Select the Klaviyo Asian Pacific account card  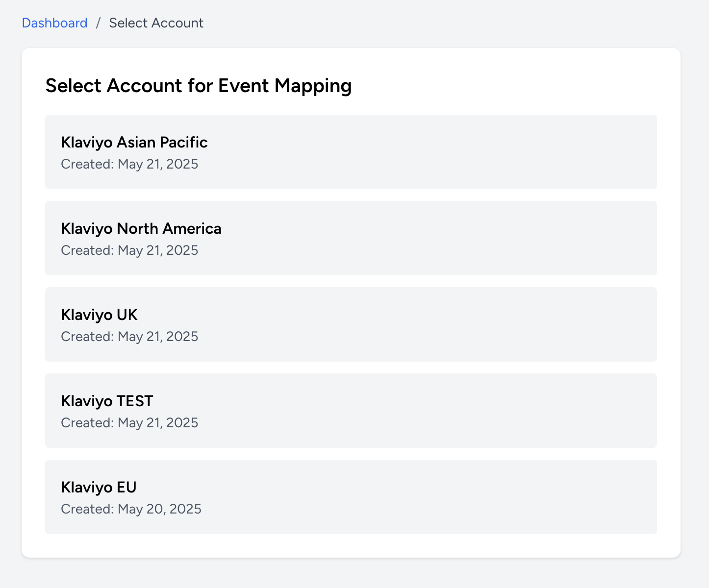click(351, 152)
